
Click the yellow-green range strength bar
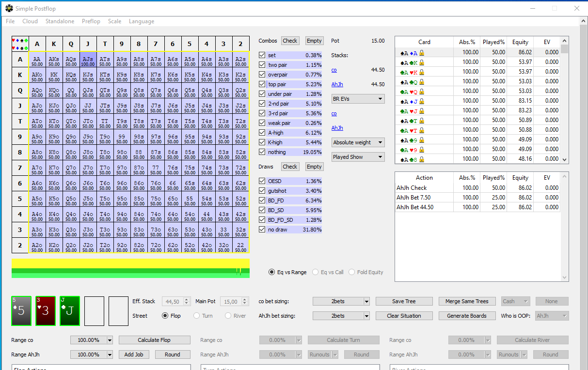point(131,268)
